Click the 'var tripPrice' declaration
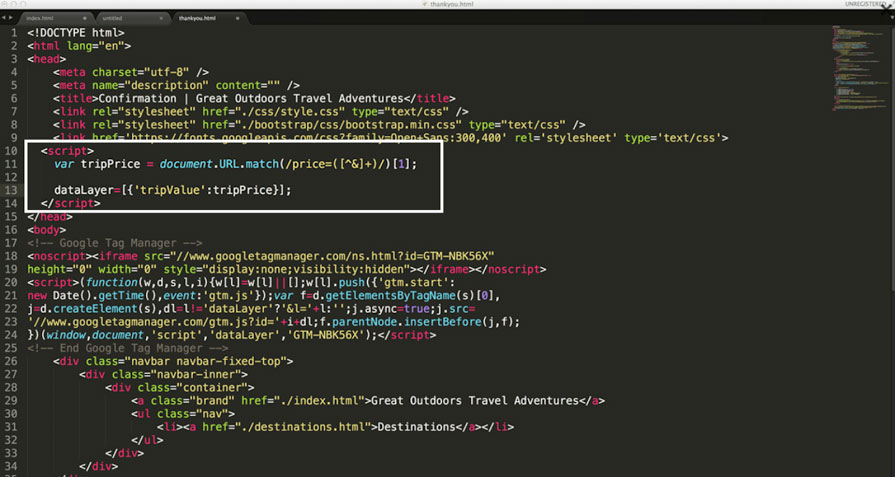The image size is (895, 477). (x=97, y=164)
